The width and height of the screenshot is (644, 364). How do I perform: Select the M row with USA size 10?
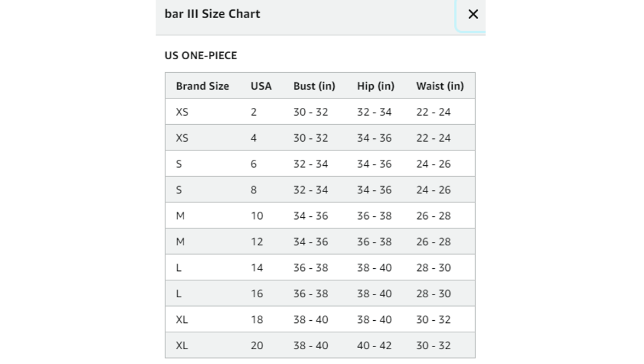click(320, 216)
